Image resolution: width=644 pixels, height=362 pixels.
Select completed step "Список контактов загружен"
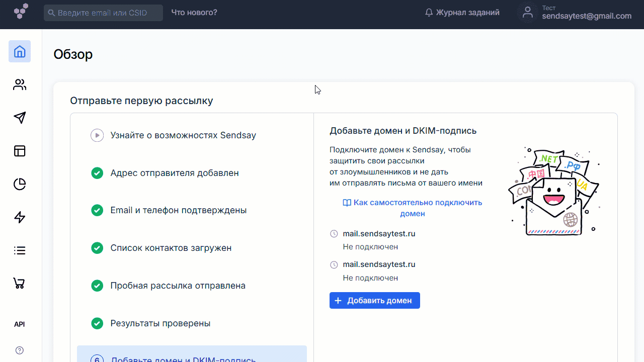(171, 248)
